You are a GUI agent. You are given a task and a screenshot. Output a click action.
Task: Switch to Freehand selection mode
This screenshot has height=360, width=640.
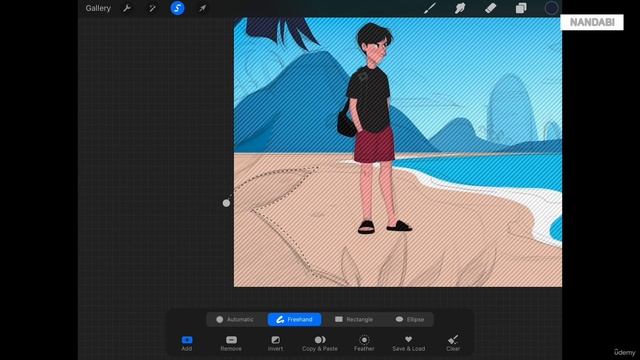(294, 320)
